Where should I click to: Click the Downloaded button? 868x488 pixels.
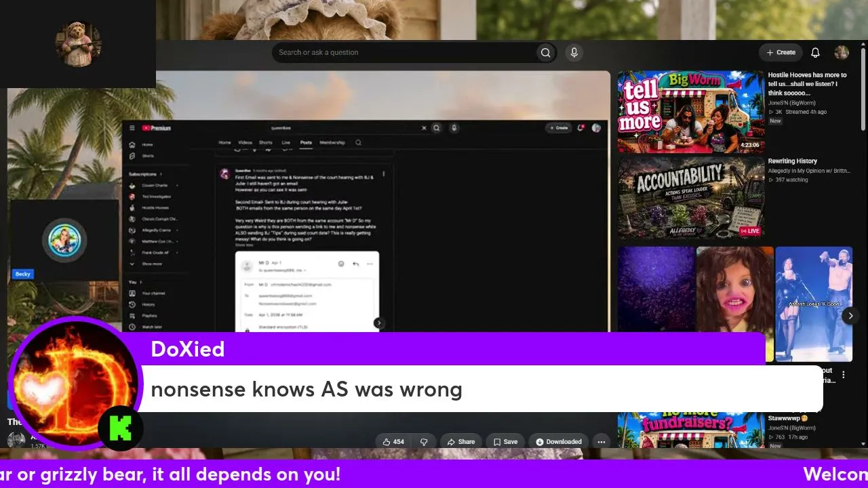click(x=558, y=442)
